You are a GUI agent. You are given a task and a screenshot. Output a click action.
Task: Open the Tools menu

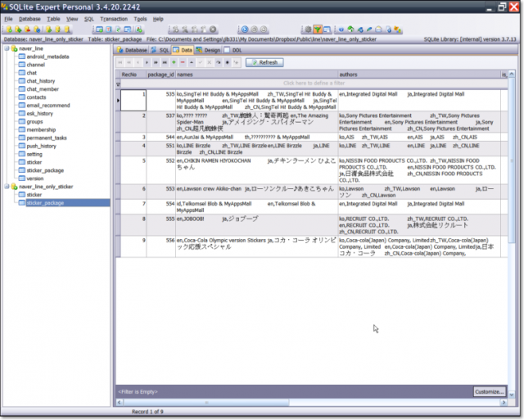click(x=140, y=19)
